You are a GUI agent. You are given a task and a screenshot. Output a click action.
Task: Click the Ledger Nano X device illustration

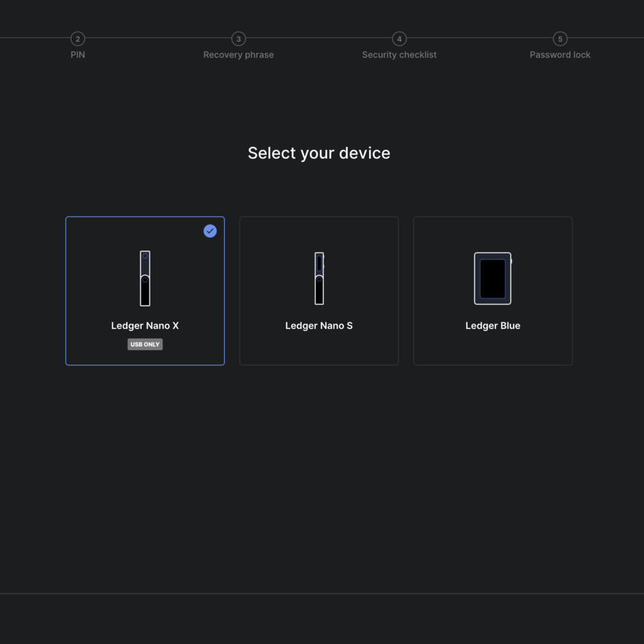click(145, 278)
